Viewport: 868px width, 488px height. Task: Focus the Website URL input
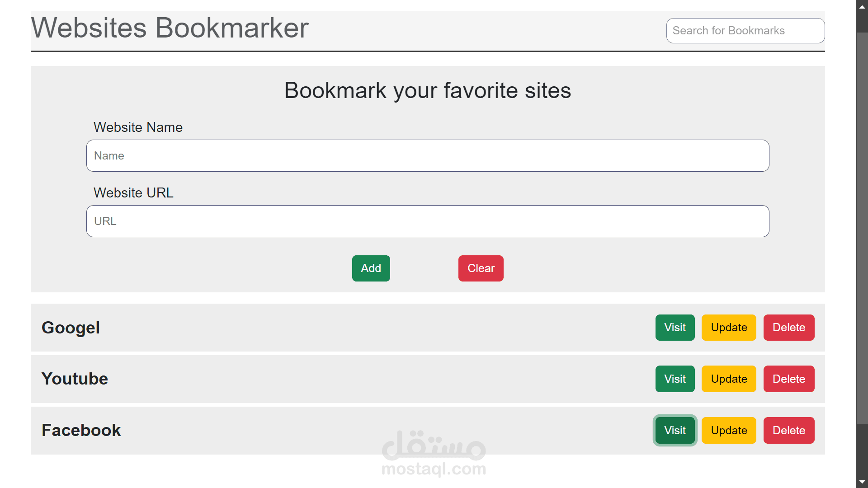click(427, 221)
